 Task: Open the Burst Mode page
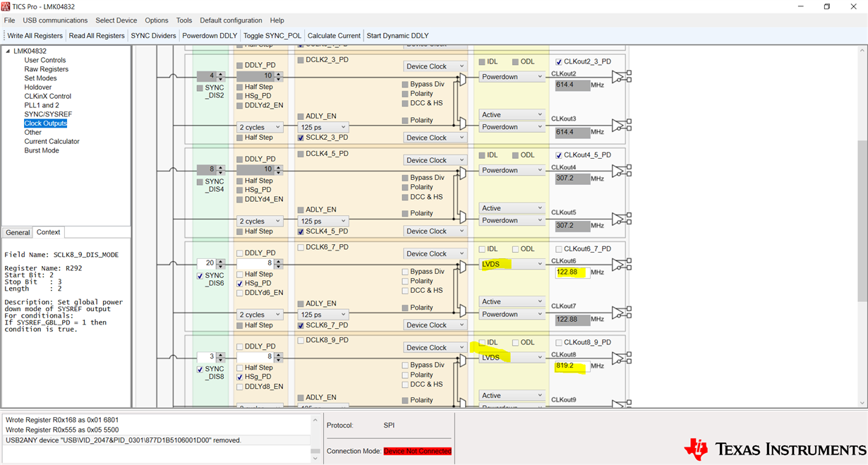point(42,150)
